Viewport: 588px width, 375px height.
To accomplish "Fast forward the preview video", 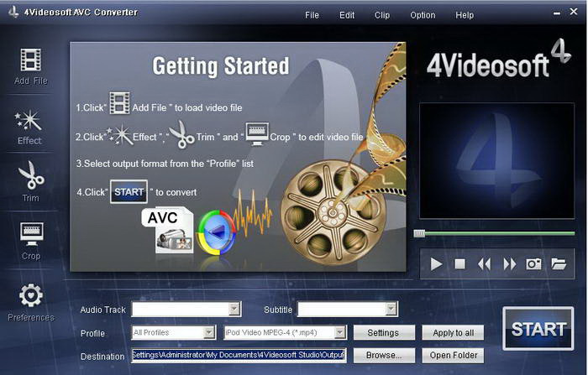I will pos(509,264).
